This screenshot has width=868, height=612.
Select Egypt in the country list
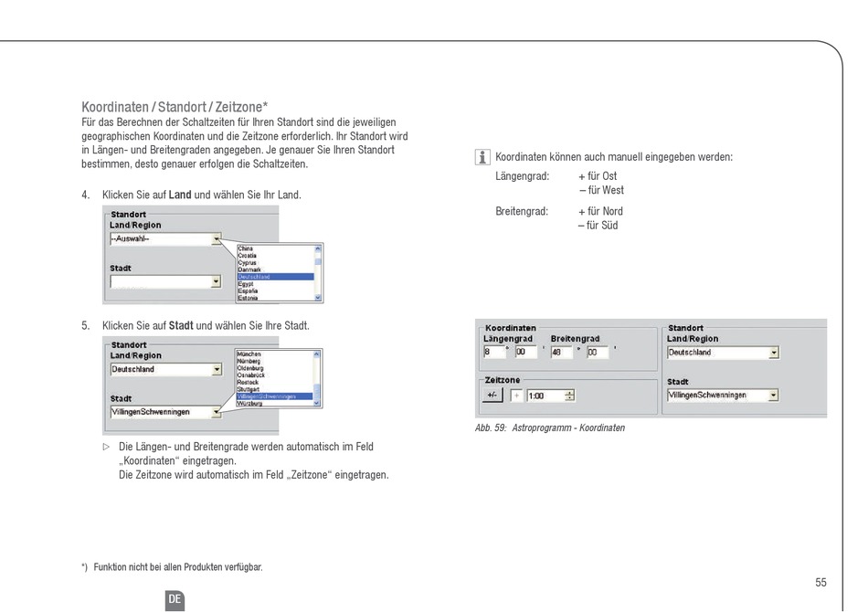coord(245,284)
